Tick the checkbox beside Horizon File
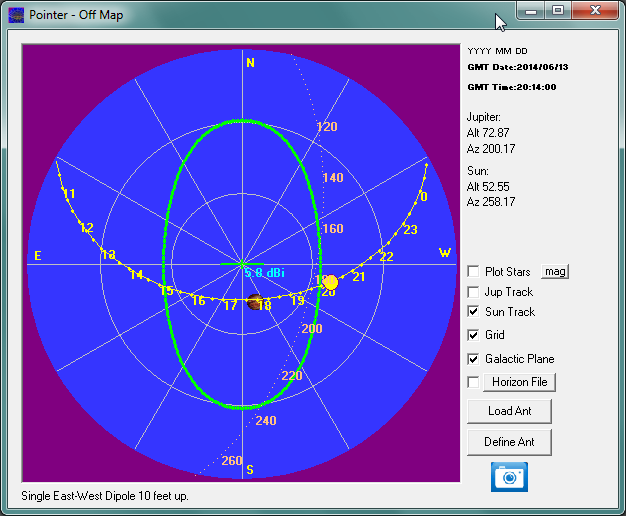The image size is (626, 516). [474, 382]
